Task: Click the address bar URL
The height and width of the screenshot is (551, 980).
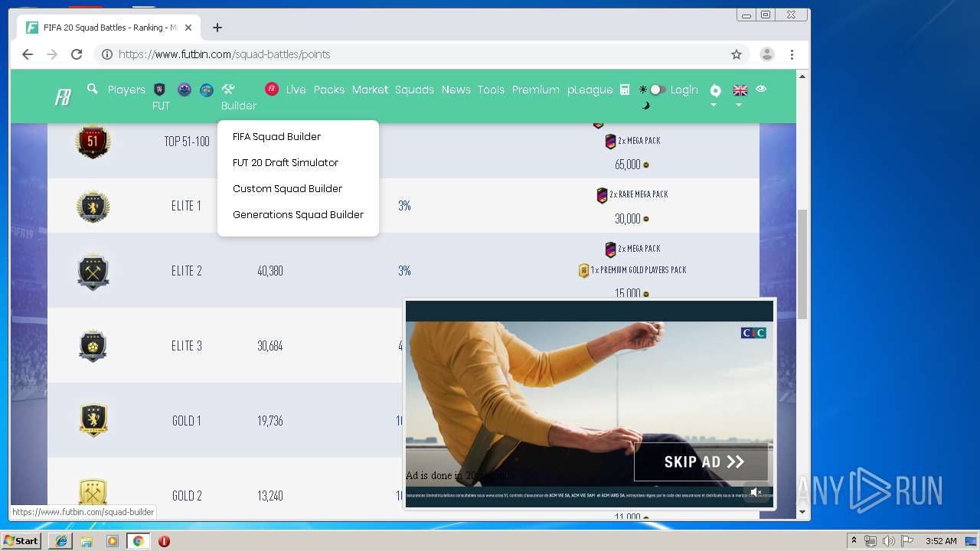Action: tap(224, 54)
